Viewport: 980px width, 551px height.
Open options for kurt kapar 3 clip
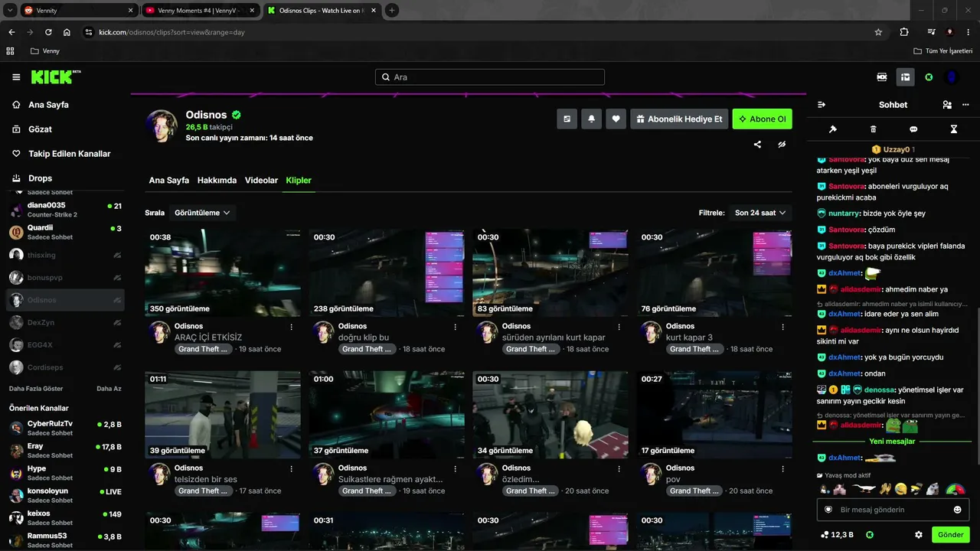[783, 327]
